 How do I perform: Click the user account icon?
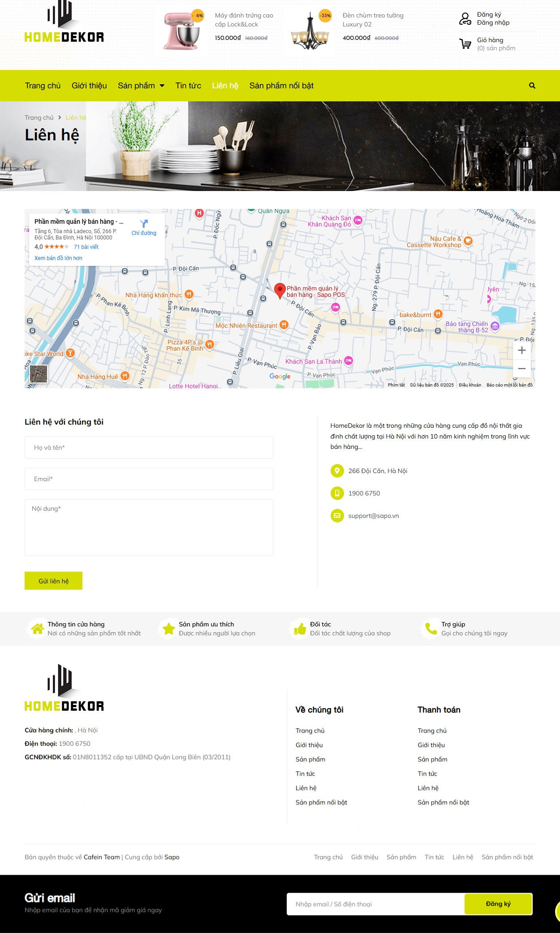pyautogui.click(x=465, y=18)
